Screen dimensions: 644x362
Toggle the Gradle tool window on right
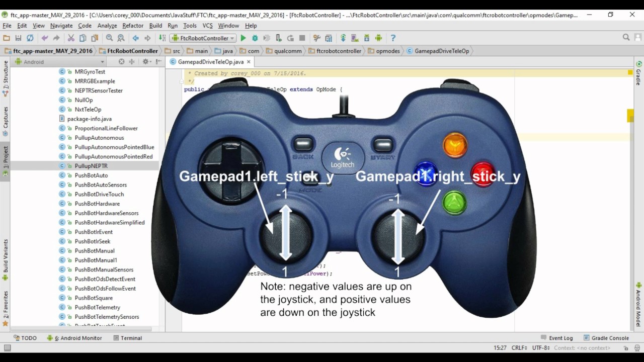[x=638, y=73]
